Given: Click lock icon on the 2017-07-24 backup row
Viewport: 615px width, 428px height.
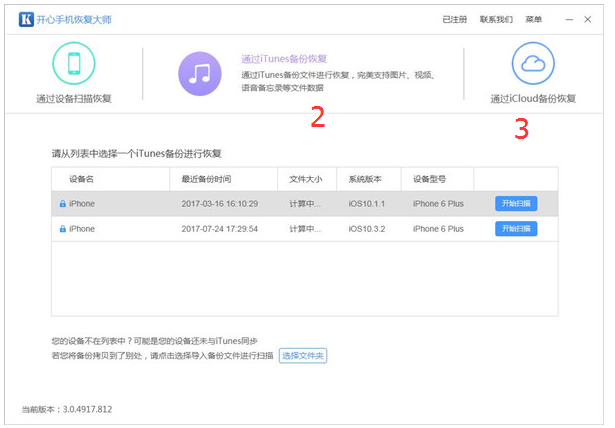Looking at the screenshot, I should click(62, 229).
